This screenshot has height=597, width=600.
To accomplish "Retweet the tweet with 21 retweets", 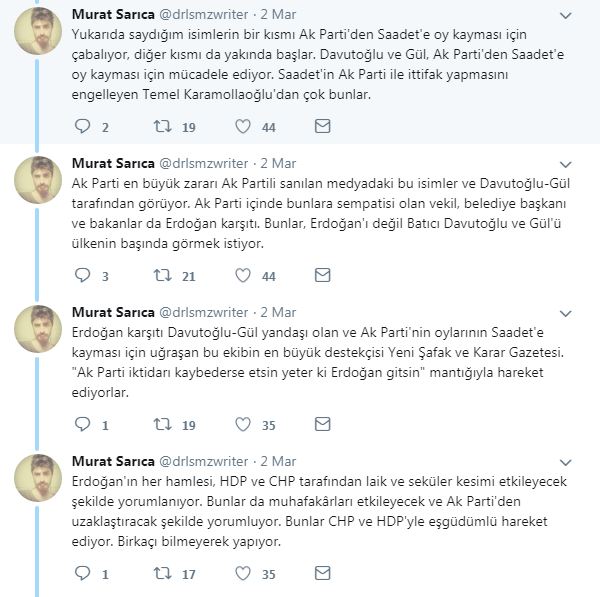I will (x=162, y=275).
